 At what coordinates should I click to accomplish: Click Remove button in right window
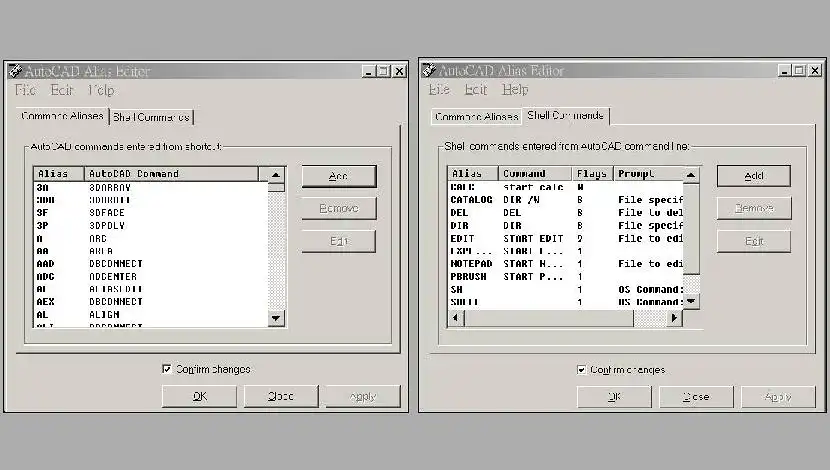click(754, 209)
